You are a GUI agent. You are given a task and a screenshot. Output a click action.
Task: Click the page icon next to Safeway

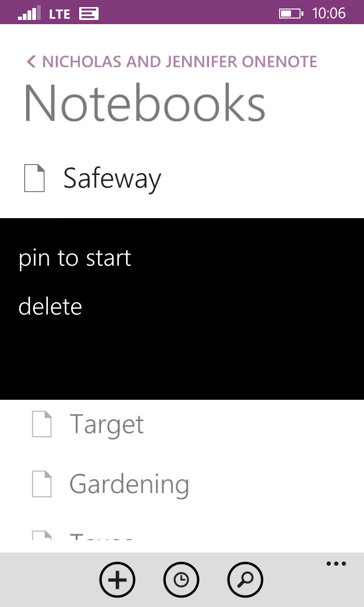[35, 178]
